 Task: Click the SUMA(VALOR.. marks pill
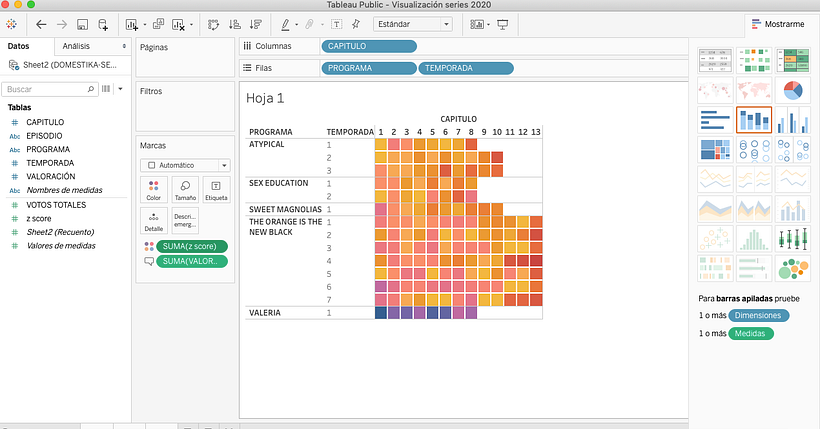click(192, 261)
